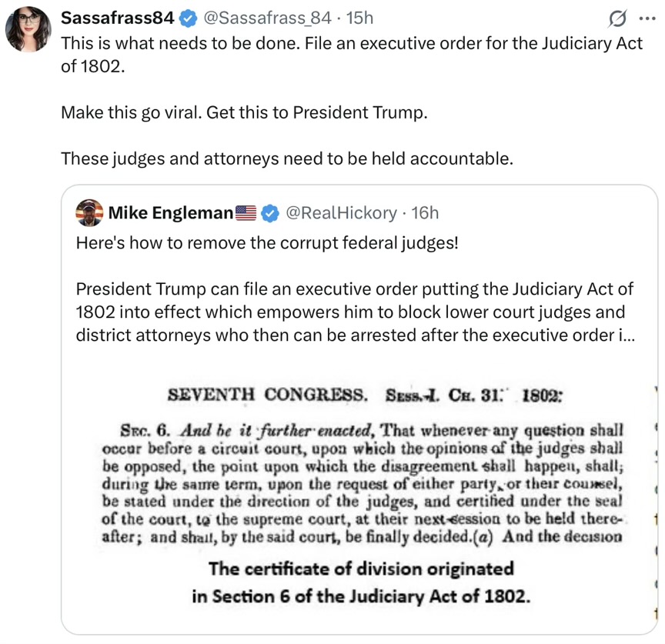Open the quoted post's 16h timestamp
665x644 pixels.
[425, 212]
